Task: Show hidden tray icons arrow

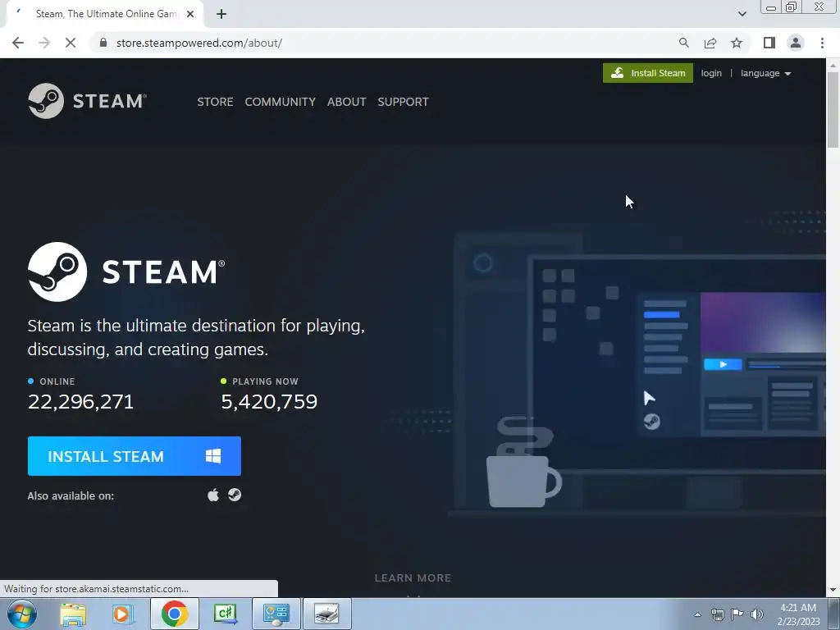Action: click(697, 614)
